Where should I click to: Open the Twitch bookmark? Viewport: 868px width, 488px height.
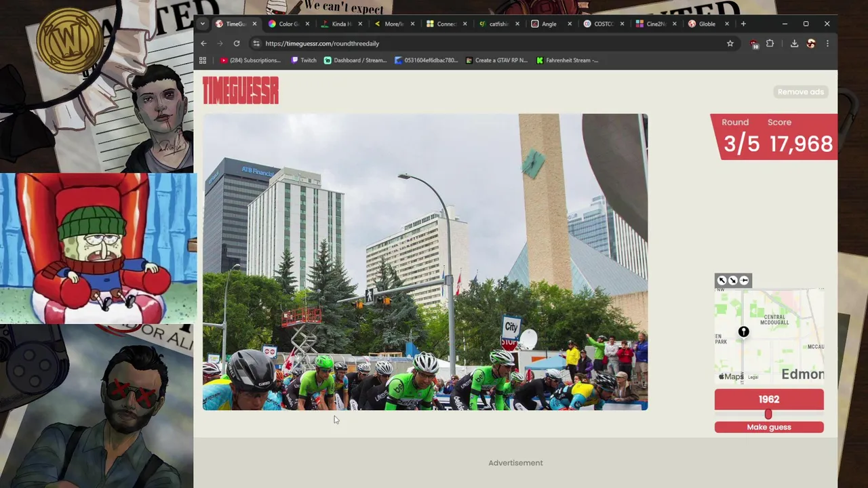(304, 60)
